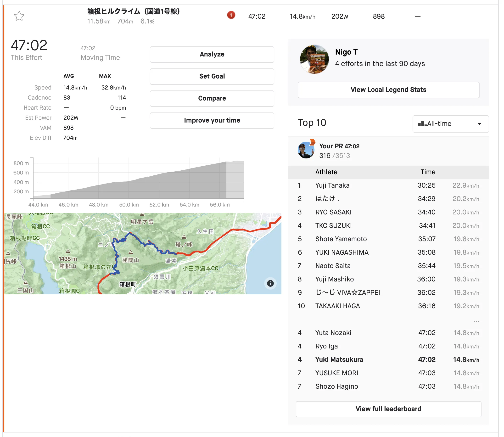Click the Set Goal button
The image size is (504, 437).
(x=212, y=76)
